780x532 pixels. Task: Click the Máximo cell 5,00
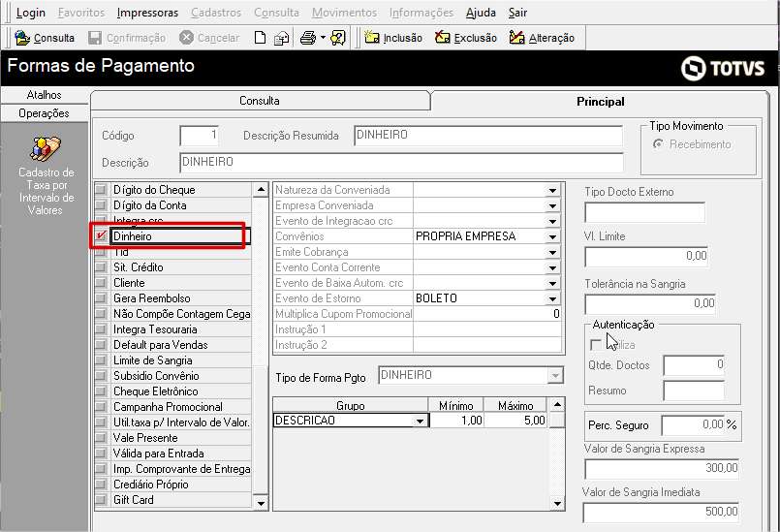click(x=515, y=421)
